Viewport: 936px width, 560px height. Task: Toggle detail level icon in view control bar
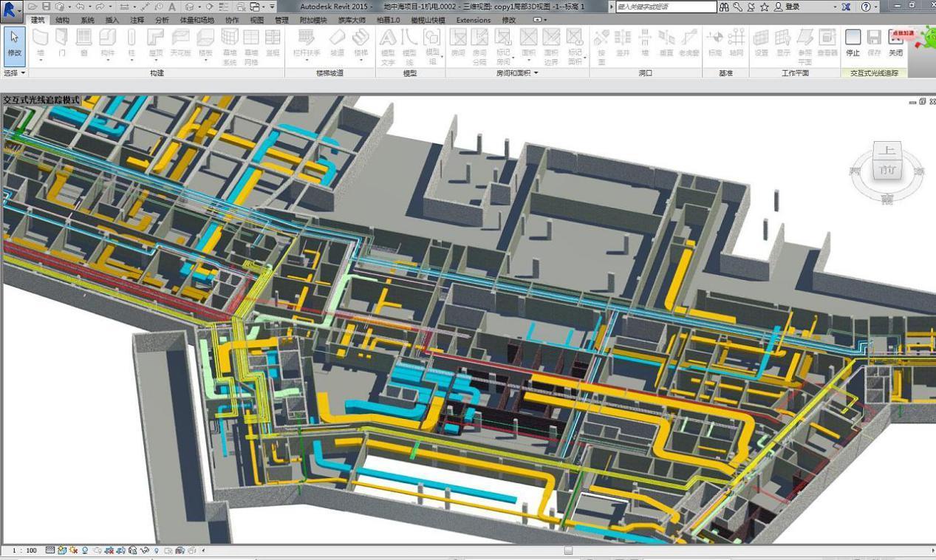pyautogui.click(x=50, y=550)
